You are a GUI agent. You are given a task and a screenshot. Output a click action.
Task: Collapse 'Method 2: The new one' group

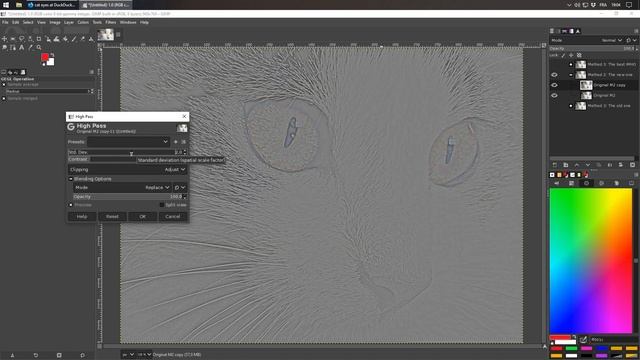pyautogui.click(x=571, y=75)
